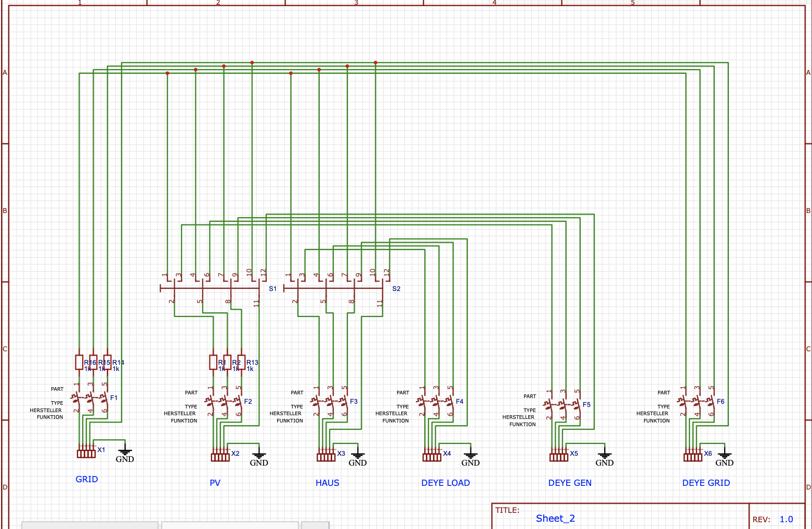Select fuse switch F1 symbol
812x529 pixels.
[90, 398]
